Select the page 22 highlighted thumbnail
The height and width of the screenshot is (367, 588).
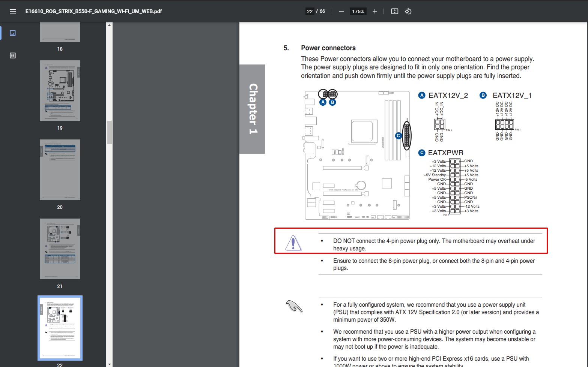[60, 328]
